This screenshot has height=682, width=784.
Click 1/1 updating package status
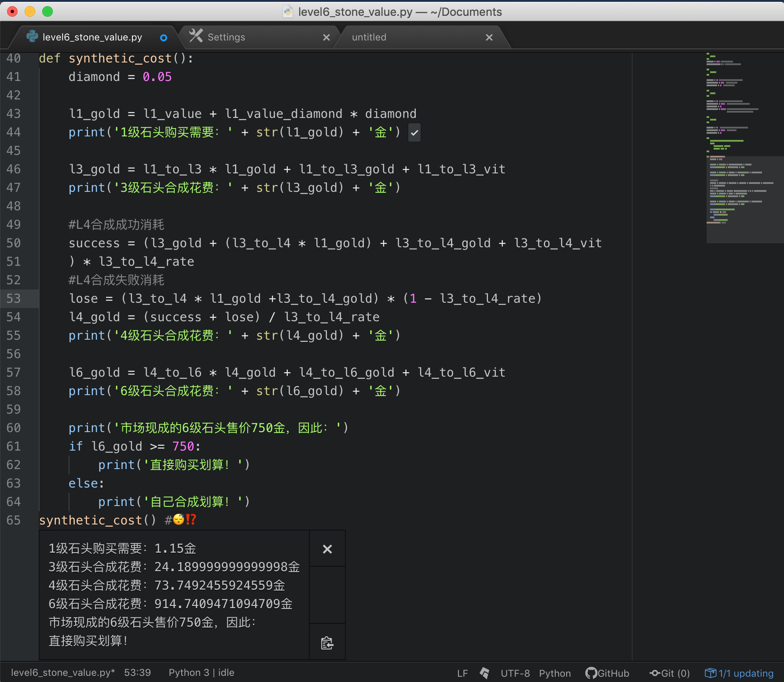(739, 673)
